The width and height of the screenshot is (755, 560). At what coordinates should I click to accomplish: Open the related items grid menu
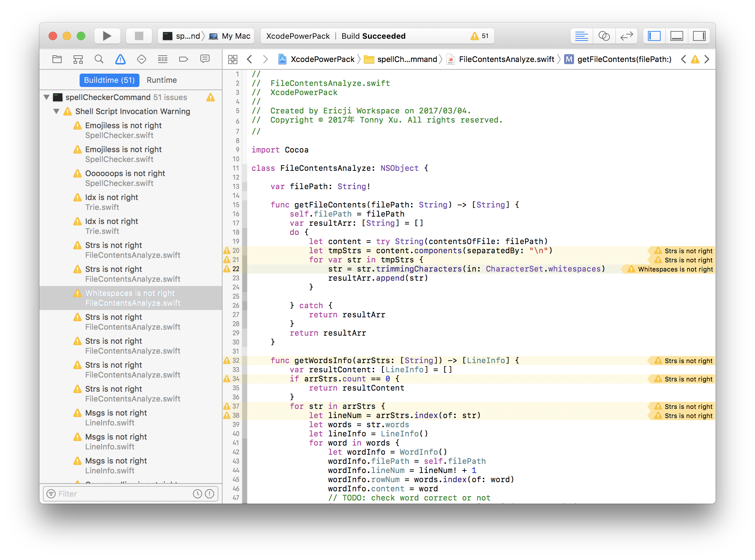(x=233, y=59)
